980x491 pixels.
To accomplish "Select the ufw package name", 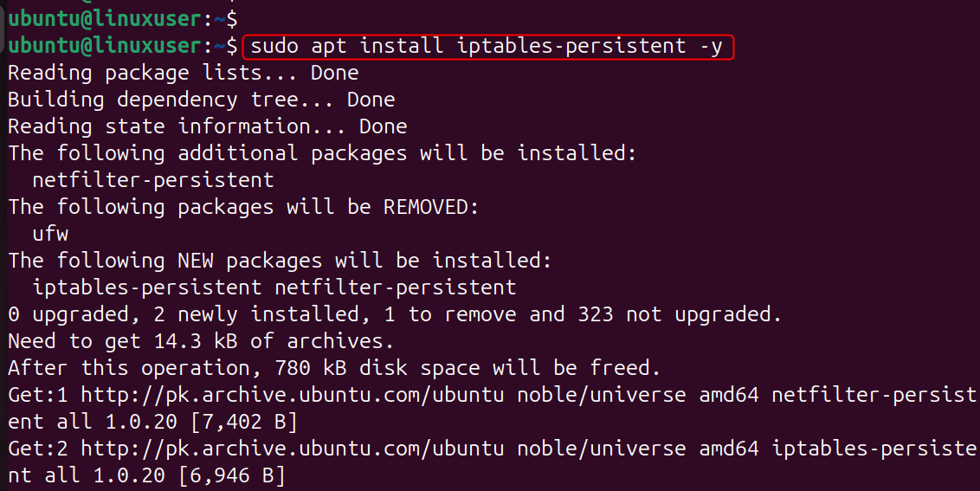I will point(50,234).
